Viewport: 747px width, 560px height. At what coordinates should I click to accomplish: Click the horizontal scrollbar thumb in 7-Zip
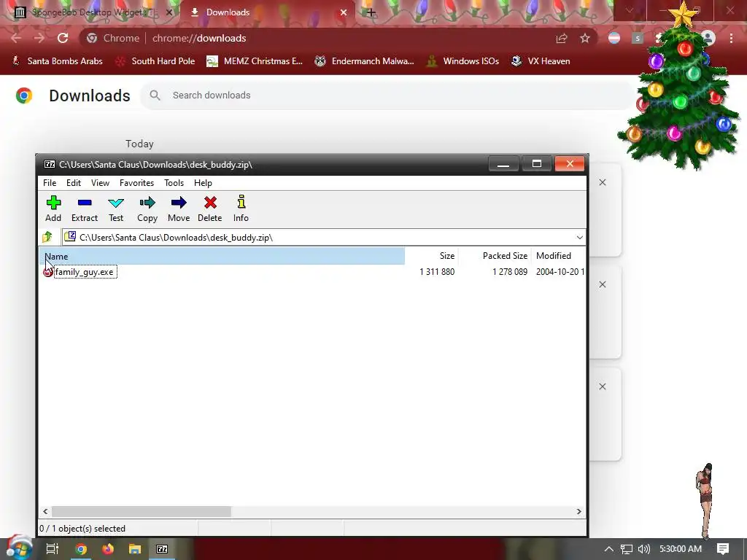tap(142, 511)
